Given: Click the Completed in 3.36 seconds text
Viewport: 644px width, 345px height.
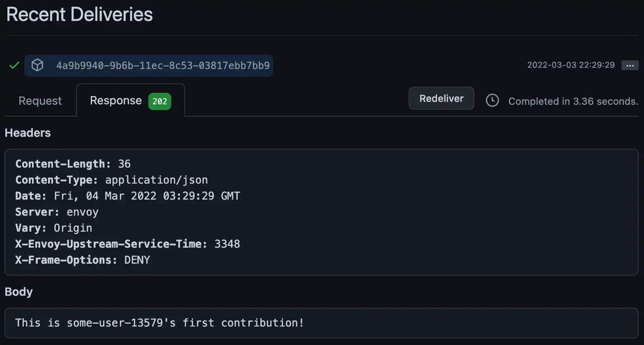Looking at the screenshot, I should point(573,101).
